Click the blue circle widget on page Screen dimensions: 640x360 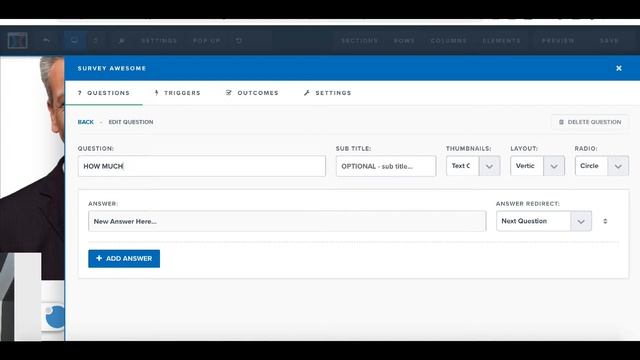pyautogui.click(x=55, y=317)
